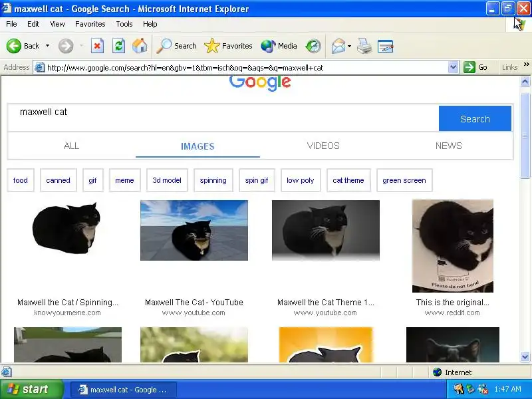The width and height of the screenshot is (532, 399).
Task: Click the blue Search button
Action: (475, 118)
